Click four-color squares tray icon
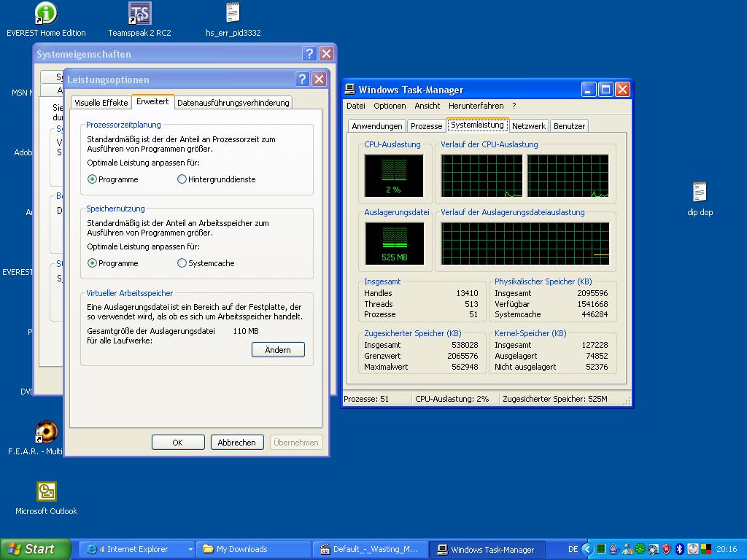 pyautogui.click(x=706, y=549)
